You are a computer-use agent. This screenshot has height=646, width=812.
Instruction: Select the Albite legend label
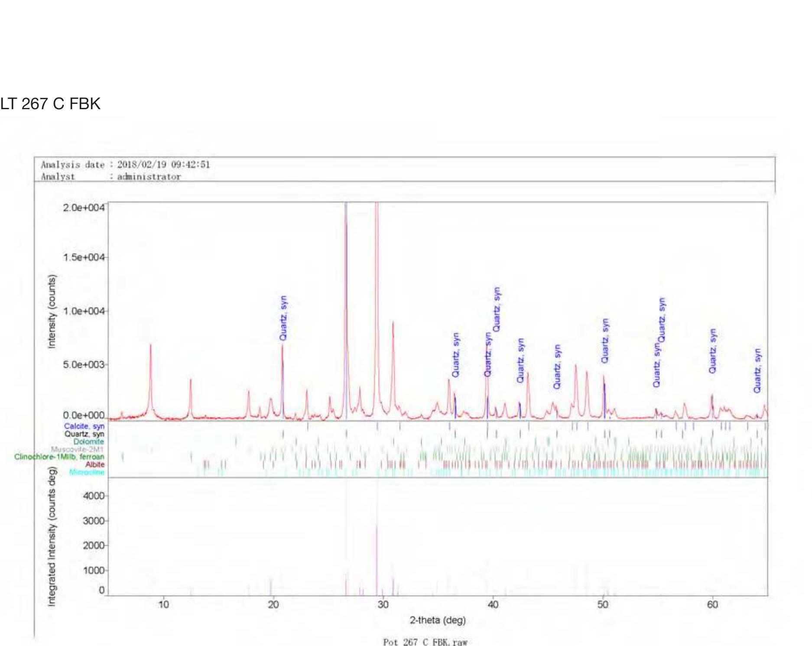[94, 464]
